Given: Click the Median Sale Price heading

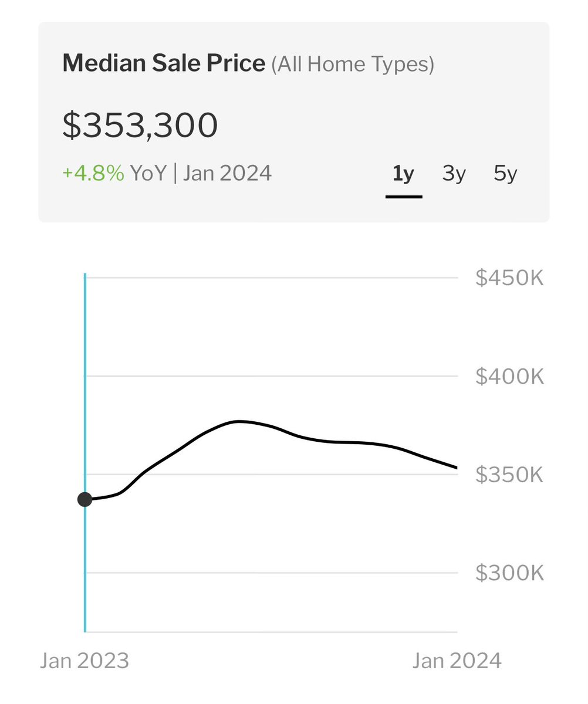Looking at the screenshot, I should pyautogui.click(x=164, y=63).
